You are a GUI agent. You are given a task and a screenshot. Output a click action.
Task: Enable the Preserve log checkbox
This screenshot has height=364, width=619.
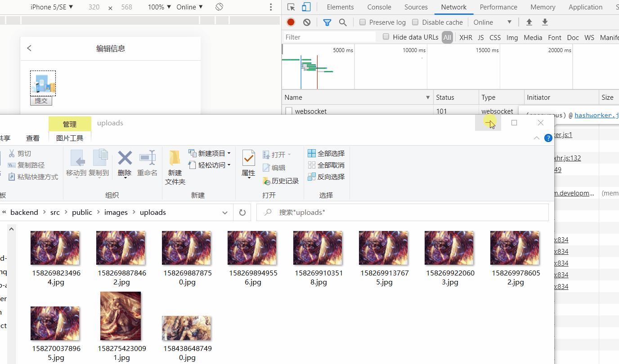pyautogui.click(x=363, y=22)
